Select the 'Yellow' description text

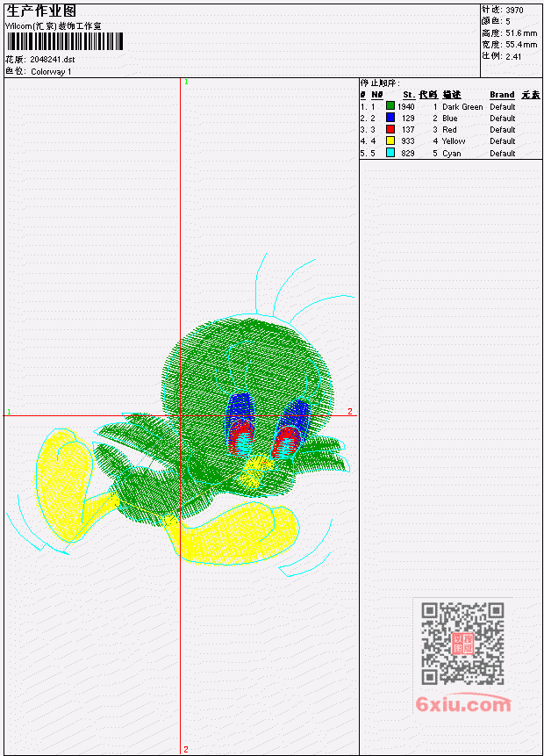click(454, 141)
